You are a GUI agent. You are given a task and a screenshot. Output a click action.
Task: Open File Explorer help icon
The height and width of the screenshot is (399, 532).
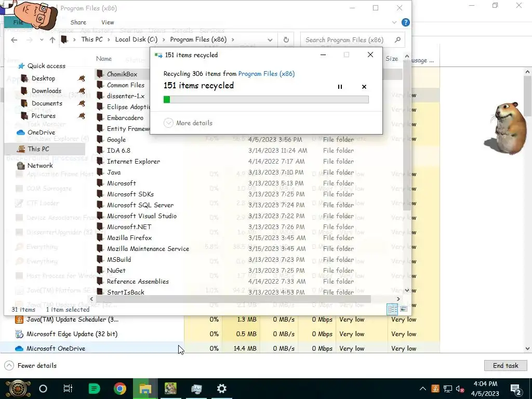(x=405, y=22)
